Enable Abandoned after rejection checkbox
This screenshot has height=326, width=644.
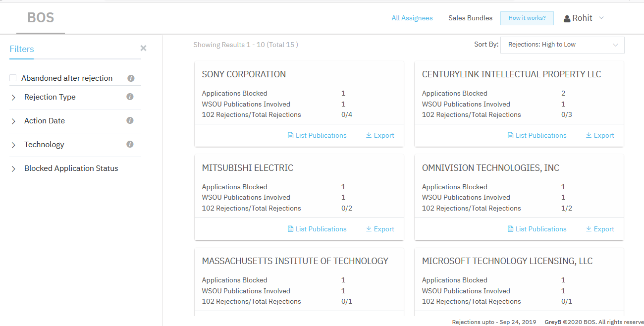13,78
